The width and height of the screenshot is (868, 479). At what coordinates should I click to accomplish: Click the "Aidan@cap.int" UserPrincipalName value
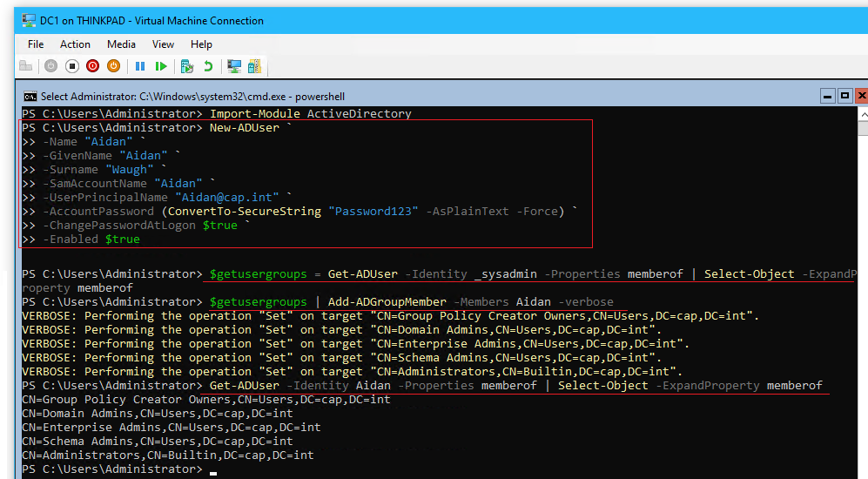227,197
